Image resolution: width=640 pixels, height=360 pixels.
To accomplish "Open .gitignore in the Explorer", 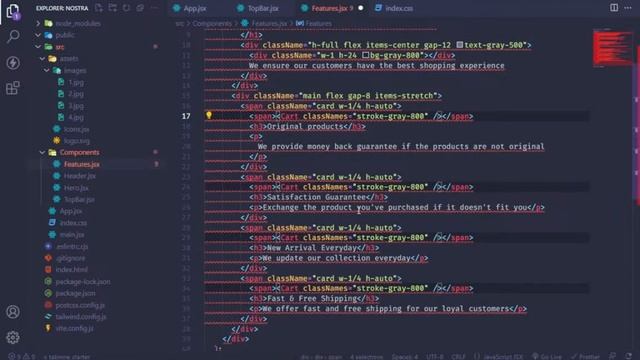I will [71, 258].
